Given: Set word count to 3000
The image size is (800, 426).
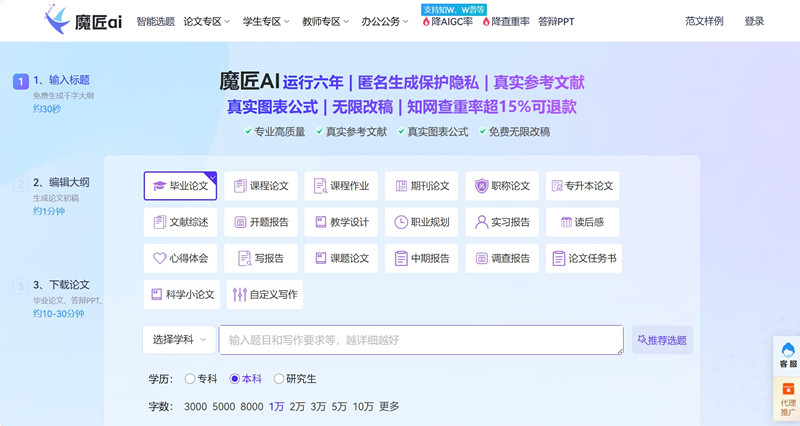Looking at the screenshot, I should pyautogui.click(x=195, y=407).
